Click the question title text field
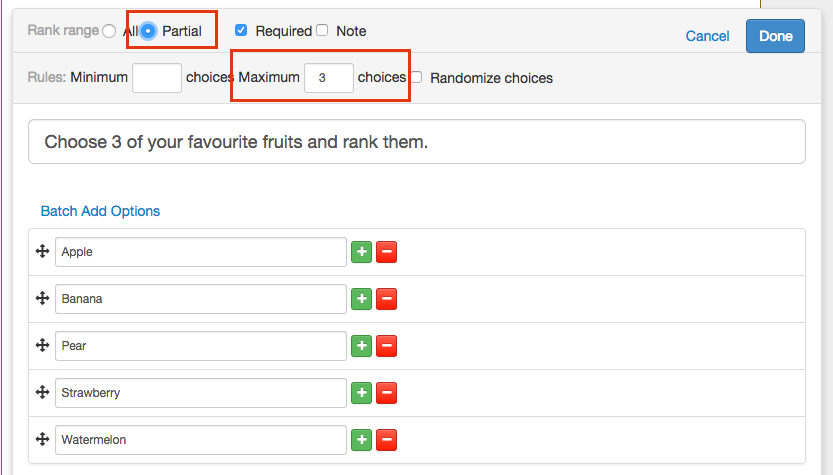Viewport: 833px width, 475px height. pos(418,142)
